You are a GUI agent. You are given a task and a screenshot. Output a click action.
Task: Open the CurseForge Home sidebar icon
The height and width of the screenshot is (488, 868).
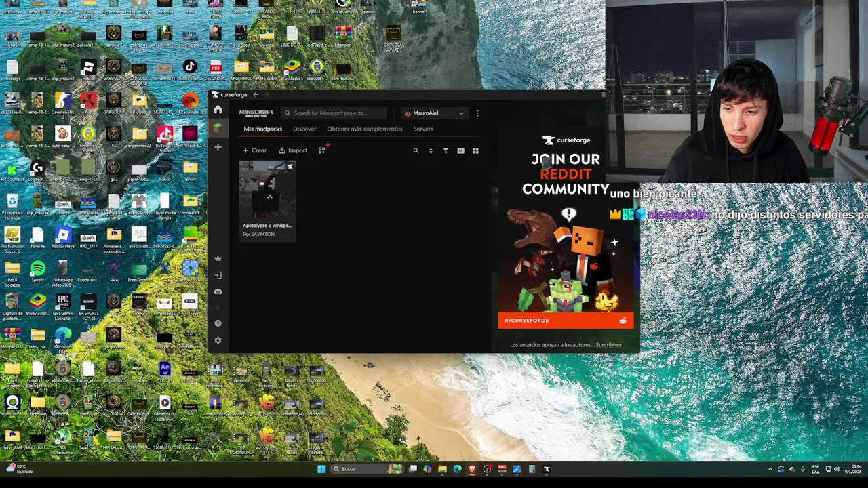[218, 110]
